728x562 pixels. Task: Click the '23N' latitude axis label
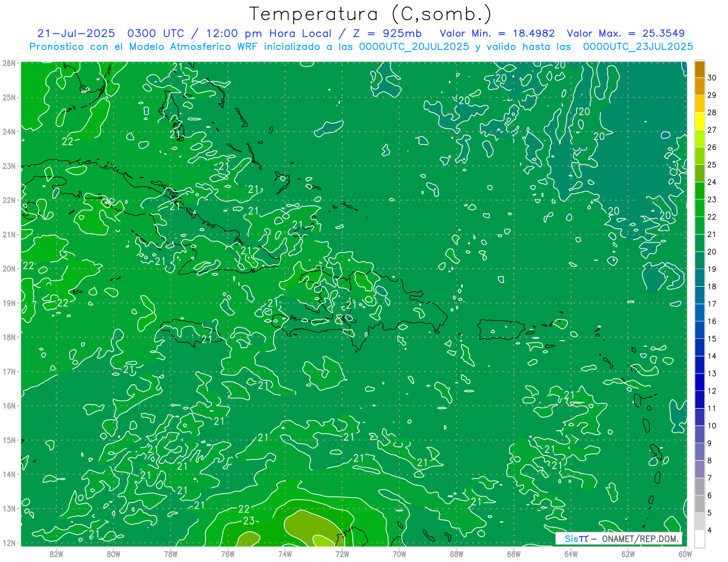[x=8, y=166]
